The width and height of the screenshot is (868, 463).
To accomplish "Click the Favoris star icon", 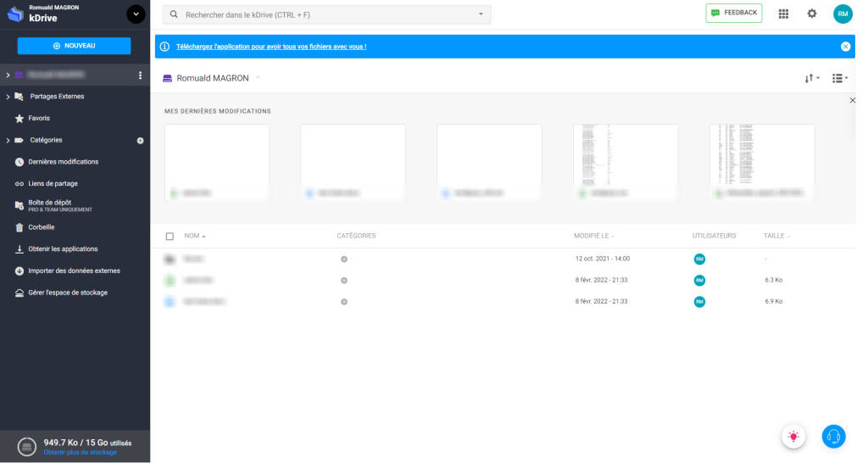I will tap(19, 119).
